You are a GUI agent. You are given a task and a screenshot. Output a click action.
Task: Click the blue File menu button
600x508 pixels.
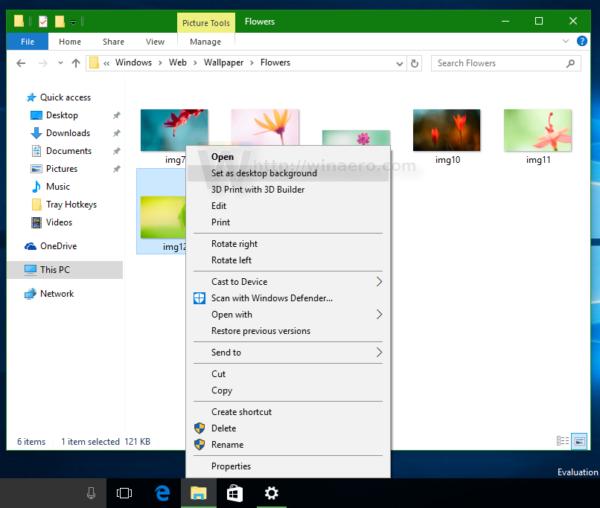tap(27, 42)
